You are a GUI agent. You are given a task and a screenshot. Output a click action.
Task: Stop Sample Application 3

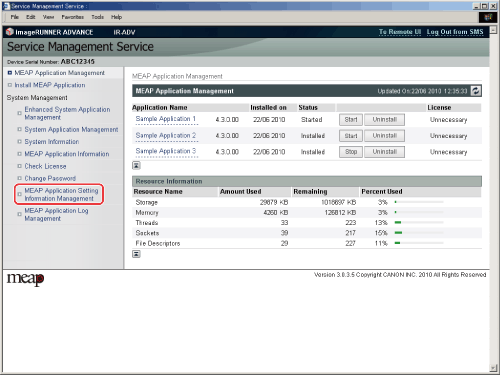point(351,152)
